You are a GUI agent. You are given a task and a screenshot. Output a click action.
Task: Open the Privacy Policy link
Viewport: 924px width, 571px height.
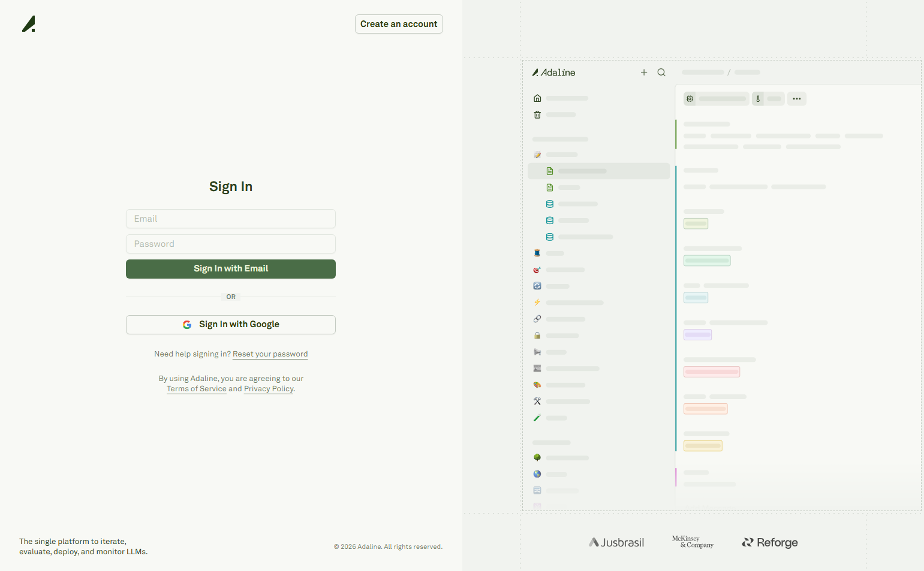coord(269,389)
